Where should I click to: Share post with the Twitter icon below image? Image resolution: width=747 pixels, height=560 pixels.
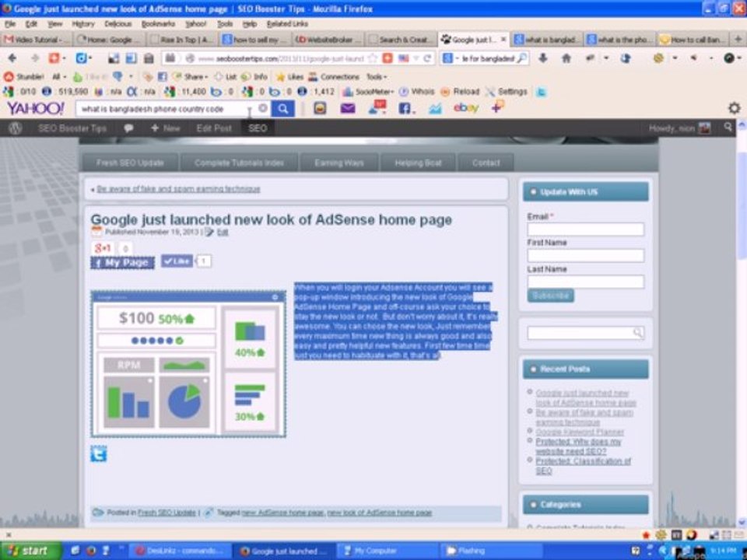point(99,453)
